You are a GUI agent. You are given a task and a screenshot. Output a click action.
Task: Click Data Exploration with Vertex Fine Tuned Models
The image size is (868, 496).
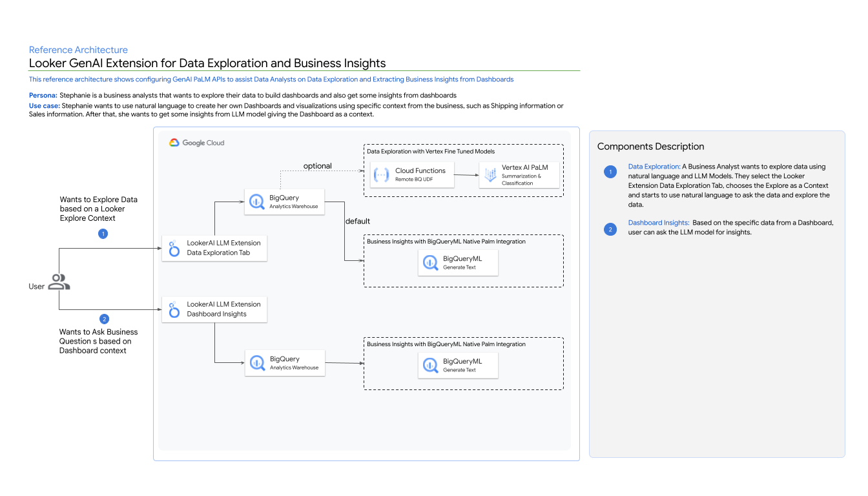tap(431, 151)
